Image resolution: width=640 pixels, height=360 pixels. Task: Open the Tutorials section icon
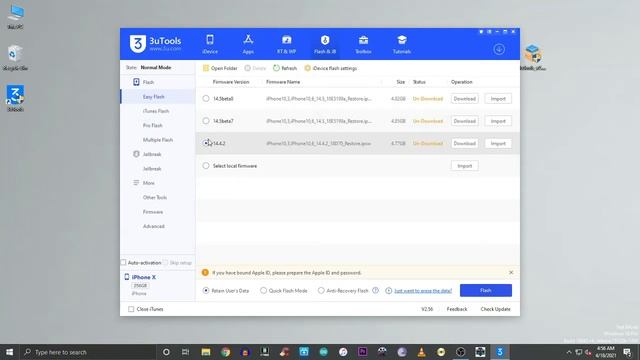click(x=402, y=40)
